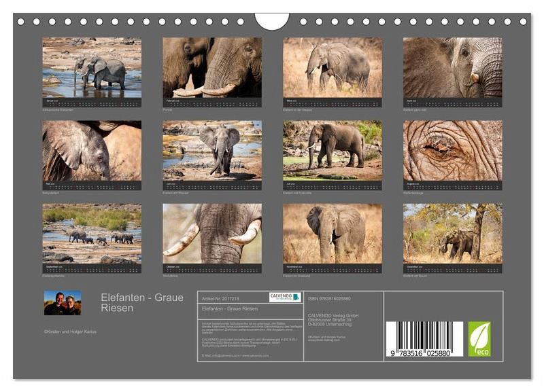The image size is (544, 392).
Task: Click the large title 'Elefanten - Graue Riesen'
Action: point(142,302)
